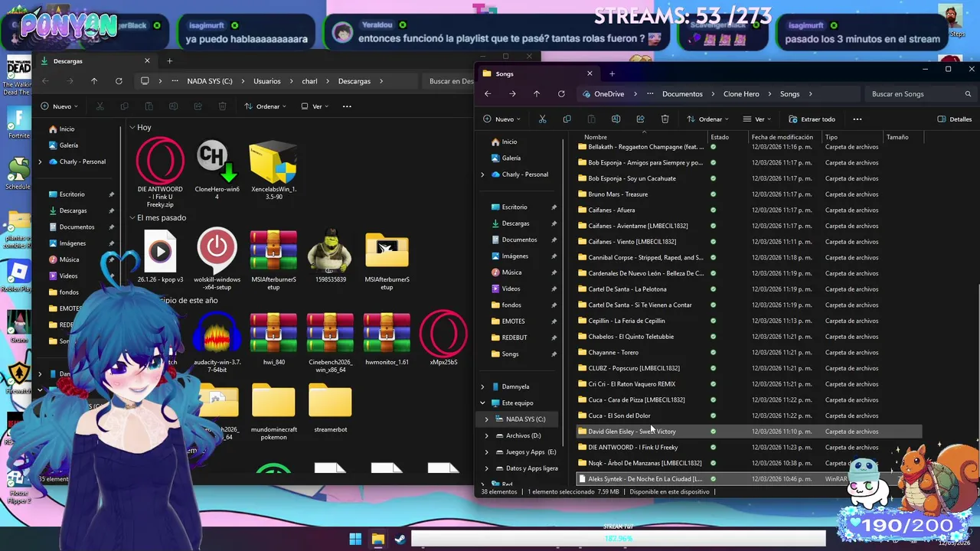Viewport: 980px width, 551px height.
Task: Add a new tab in Descargas window
Action: click(169, 61)
